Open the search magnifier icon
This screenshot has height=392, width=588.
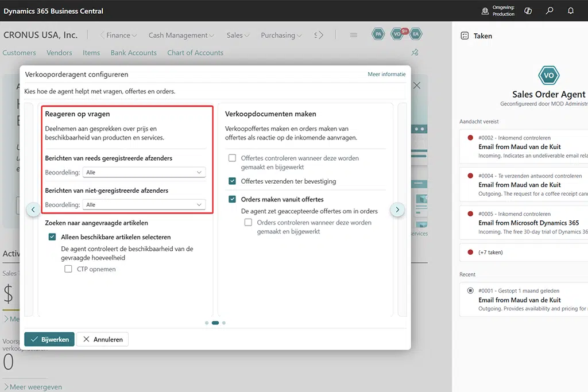(x=550, y=11)
